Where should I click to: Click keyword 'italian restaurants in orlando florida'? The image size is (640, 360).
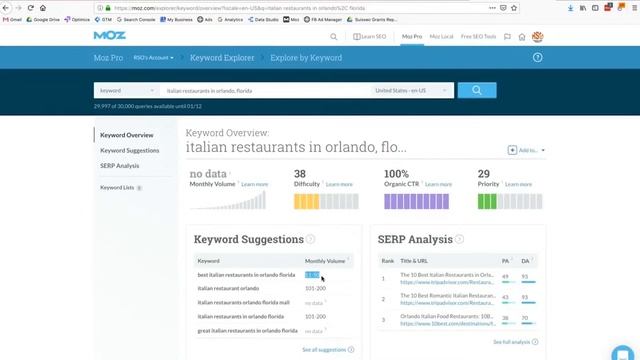pos(241,317)
